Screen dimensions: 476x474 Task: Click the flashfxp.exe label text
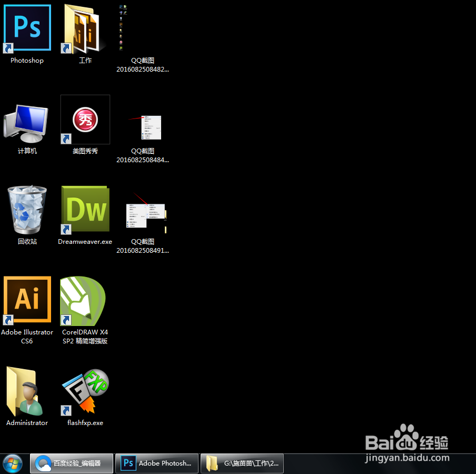pyautogui.click(x=85, y=423)
